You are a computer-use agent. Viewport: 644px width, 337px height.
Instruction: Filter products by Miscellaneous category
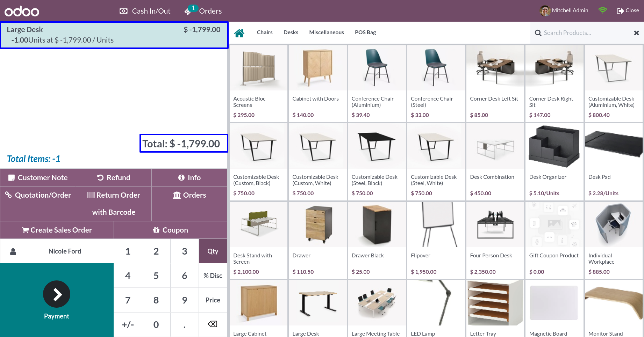point(327,32)
